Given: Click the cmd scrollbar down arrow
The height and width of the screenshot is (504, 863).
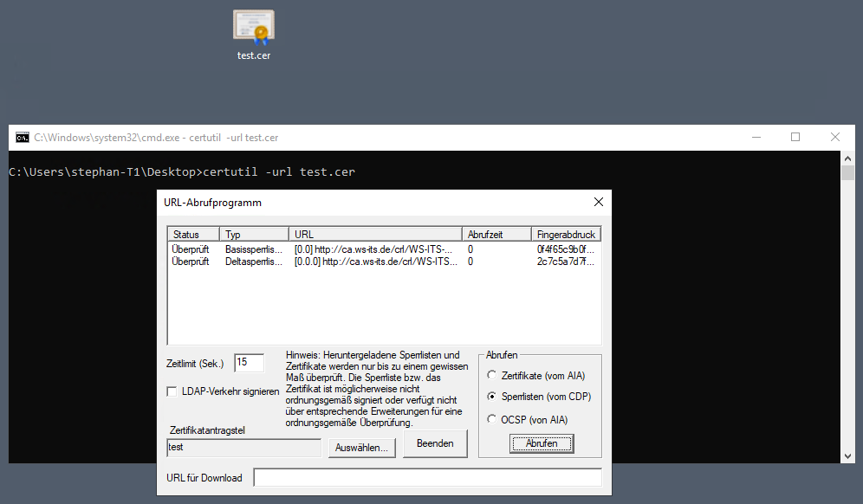Looking at the screenshot, I should [x=847, y=456].
